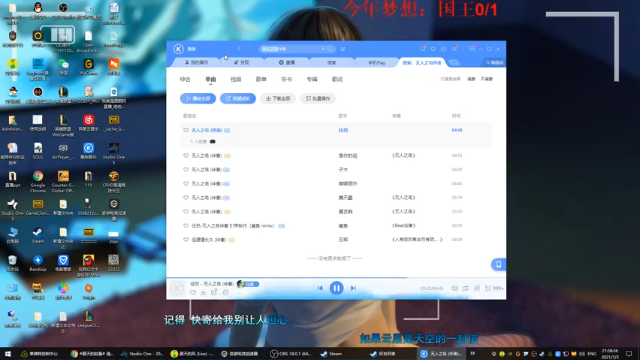Open the 《Beat合集》 album link
This screenshot has width=640, height=360.
[x=404, y=226]
